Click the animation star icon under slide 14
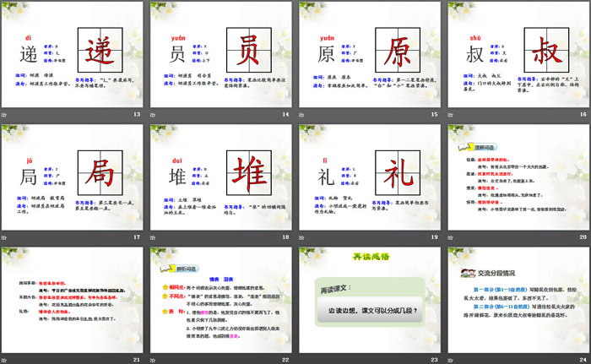The height and width of the screenshot is (364, 591). point(153,115)
